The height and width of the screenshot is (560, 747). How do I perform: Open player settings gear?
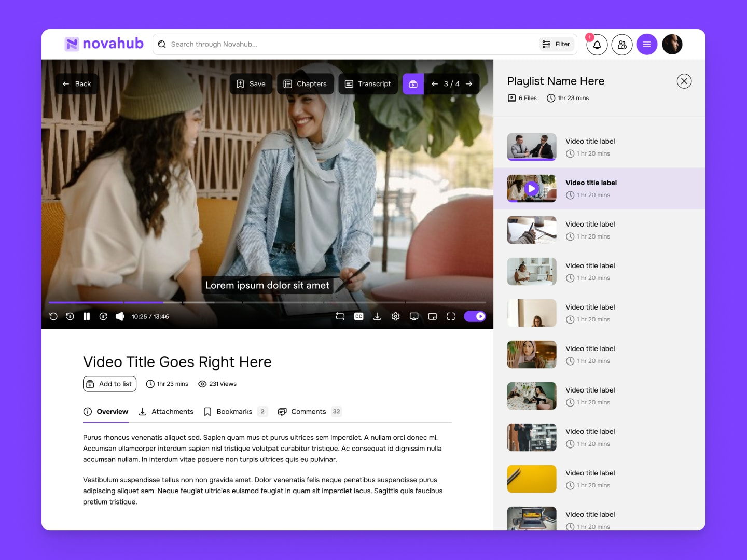pyautogui.click(x=396, y=316)
